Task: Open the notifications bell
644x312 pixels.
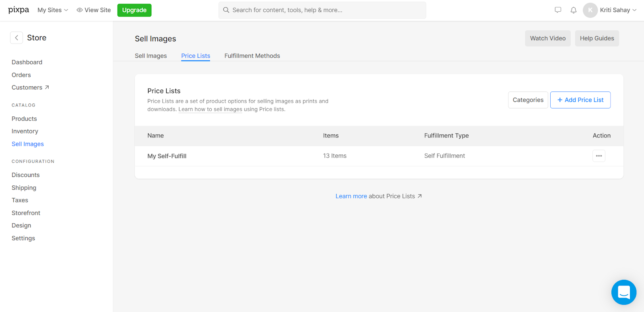Action: click(x=574, y=10)
